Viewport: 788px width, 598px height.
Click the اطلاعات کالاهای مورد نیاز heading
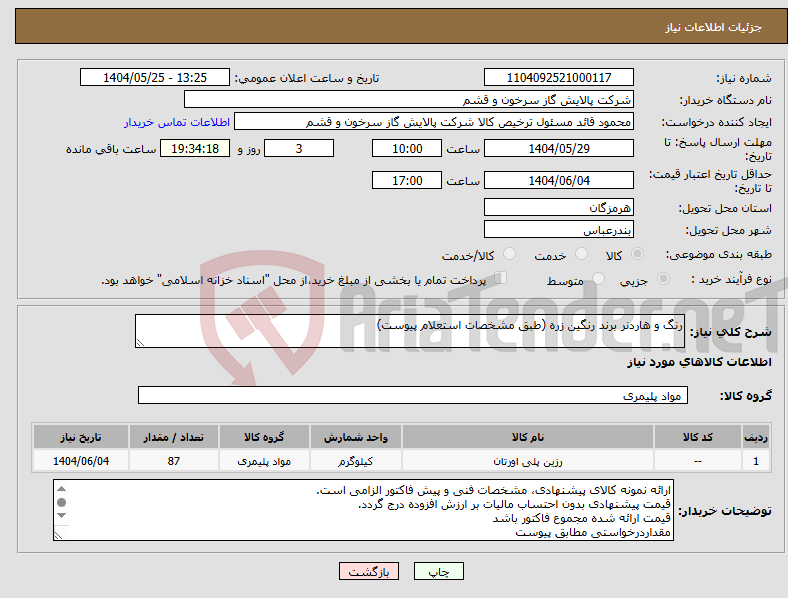click(x=699, y=362)
